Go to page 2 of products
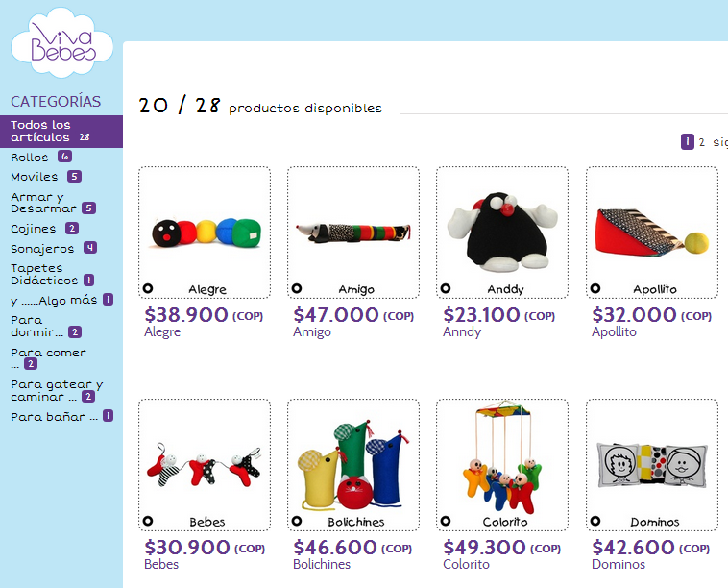728x588 pixels. pyautogui.click(x=701, y=142)
